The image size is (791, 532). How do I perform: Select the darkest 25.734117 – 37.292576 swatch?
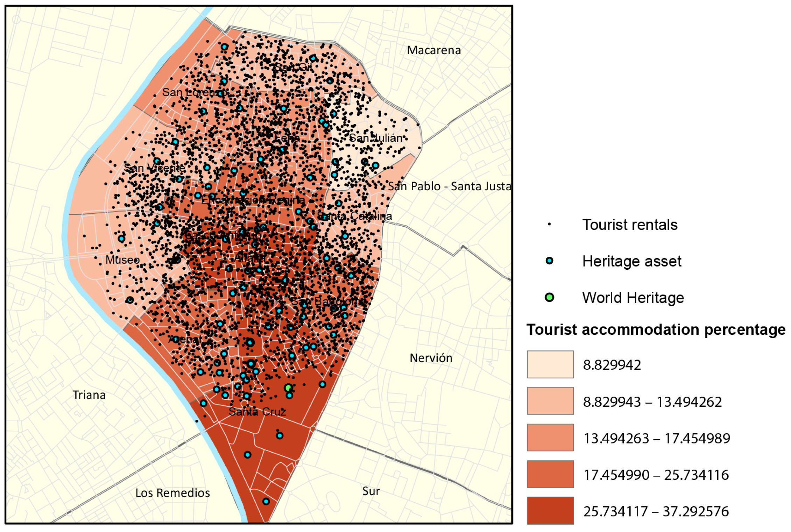(x=550, y=510)
